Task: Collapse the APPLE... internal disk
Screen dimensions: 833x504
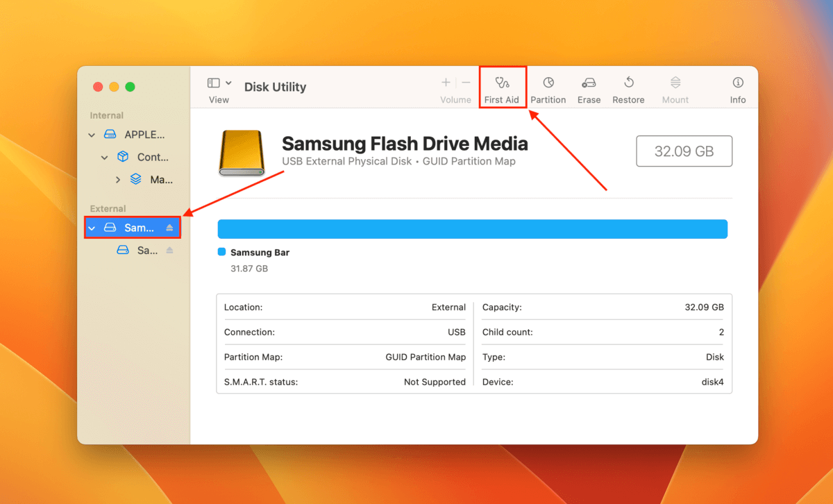Action: [x=92, y=135]
